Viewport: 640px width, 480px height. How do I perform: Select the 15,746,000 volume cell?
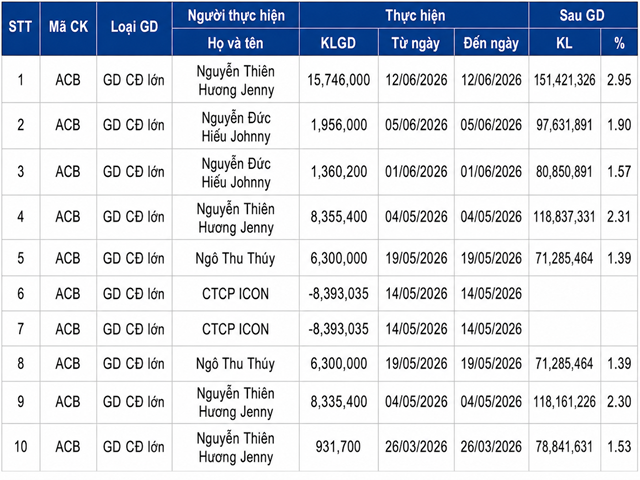click(338, 80)
